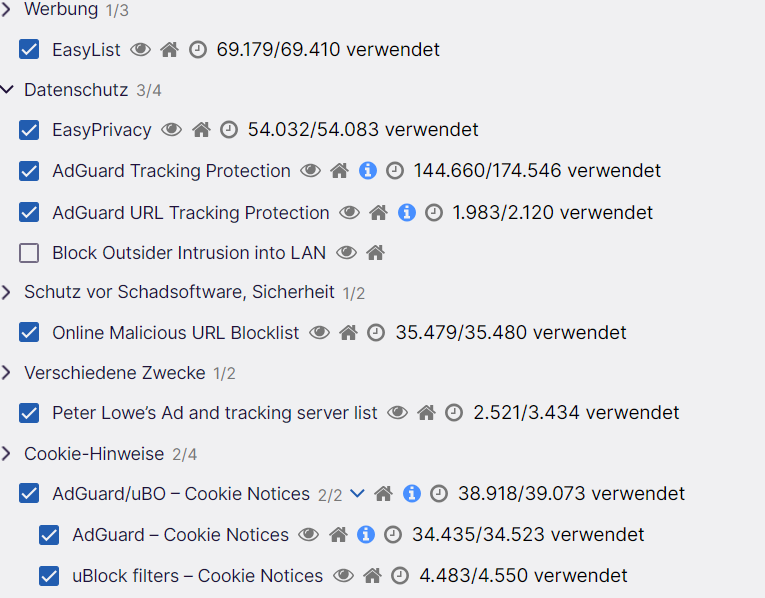Viewport: 765px width, 598px height.
Task: Disable the AdGuard – Cookie Notices checkbox
Action: tap(50, 535)
